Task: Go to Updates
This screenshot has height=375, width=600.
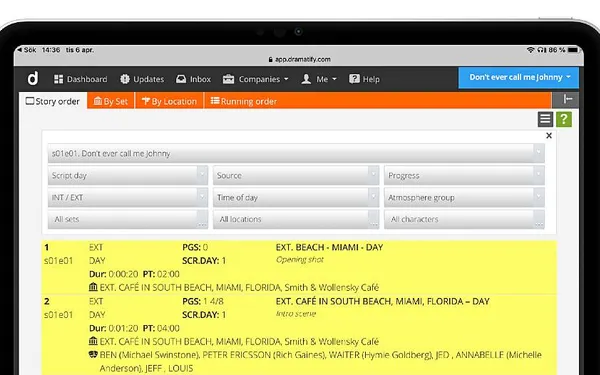Action: click(x=142, y=79)
